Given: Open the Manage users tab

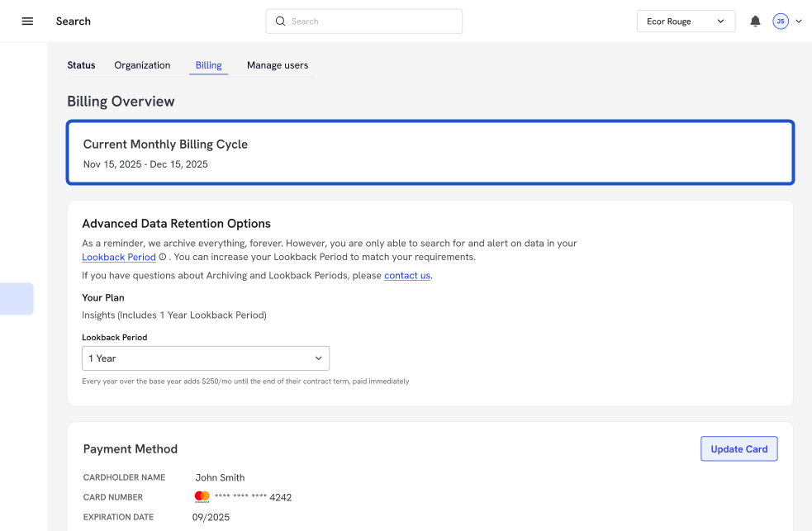Looking at the screenshot, I should 278,65.
